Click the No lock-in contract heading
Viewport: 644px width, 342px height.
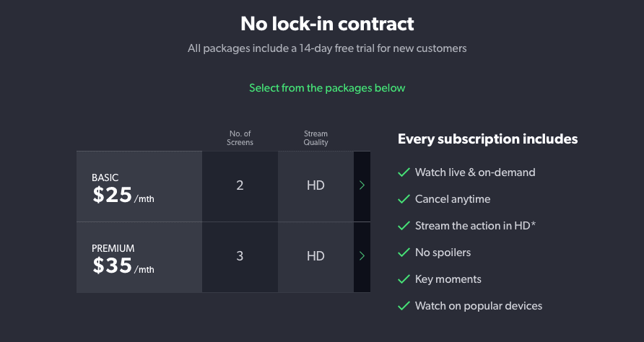click(327, 23)
